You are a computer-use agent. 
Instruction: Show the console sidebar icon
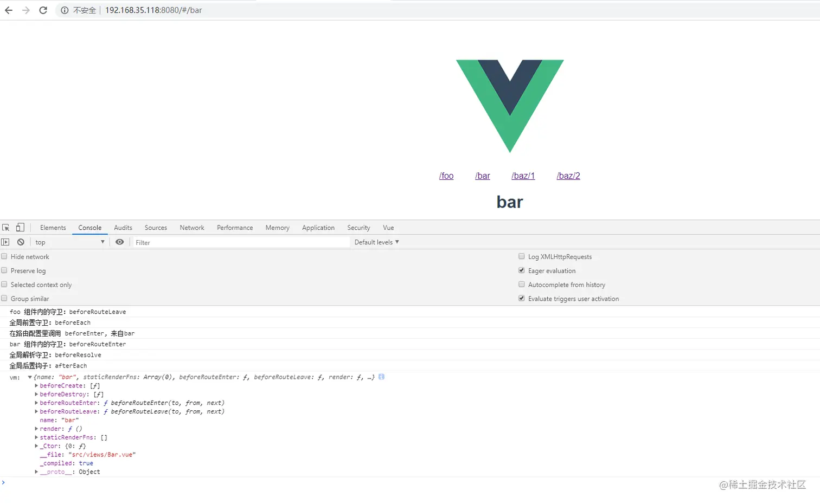5,242
